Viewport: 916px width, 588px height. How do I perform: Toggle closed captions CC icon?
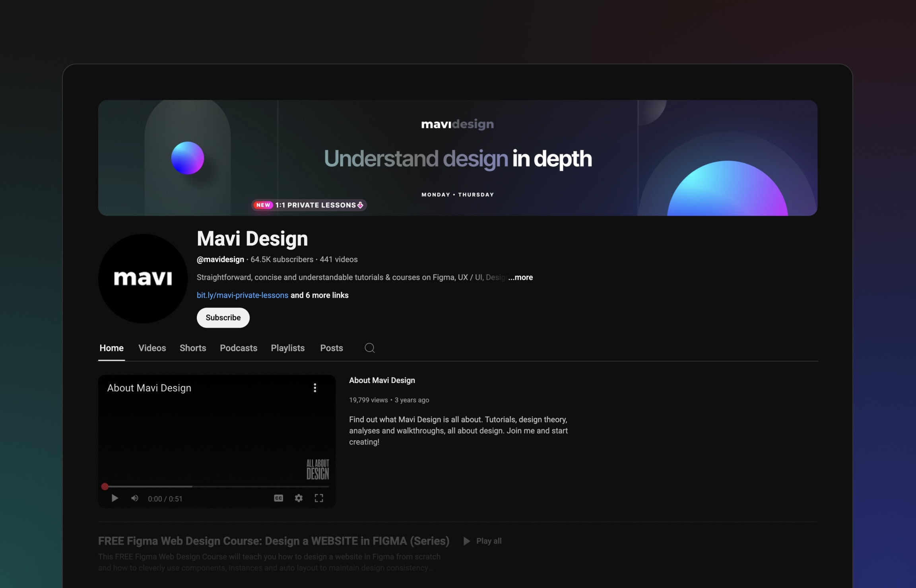[278, 498]
